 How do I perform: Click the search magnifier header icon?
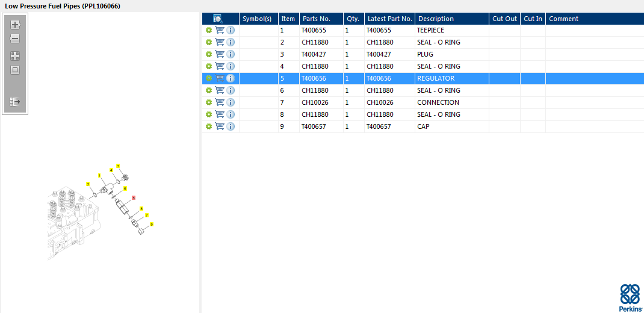(x=218, y=19)
